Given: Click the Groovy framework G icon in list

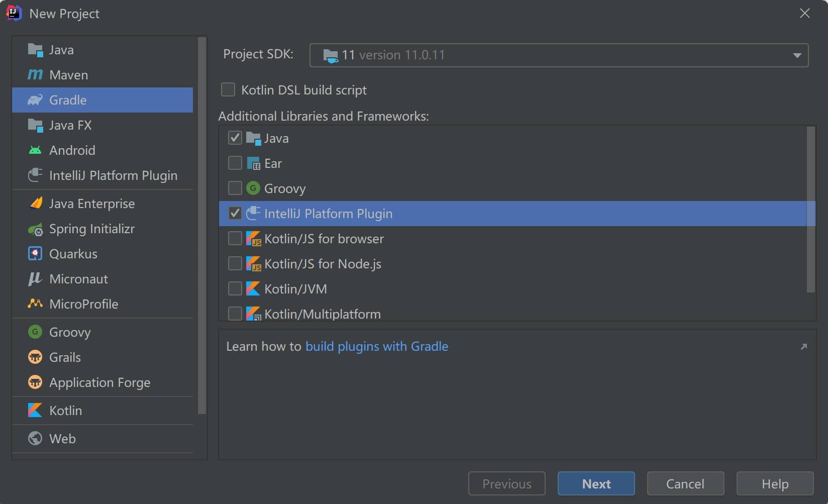Looking at the screenshot, I should (253, 188).
